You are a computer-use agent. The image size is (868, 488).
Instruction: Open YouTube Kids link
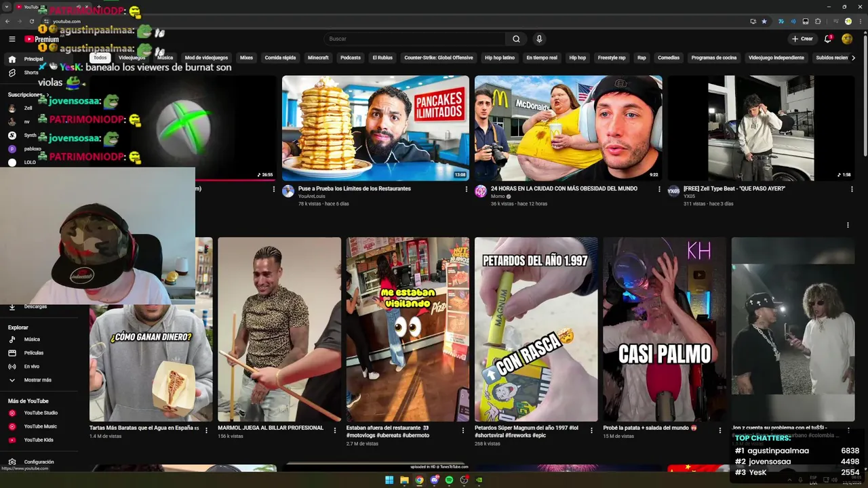coord(38,440)
